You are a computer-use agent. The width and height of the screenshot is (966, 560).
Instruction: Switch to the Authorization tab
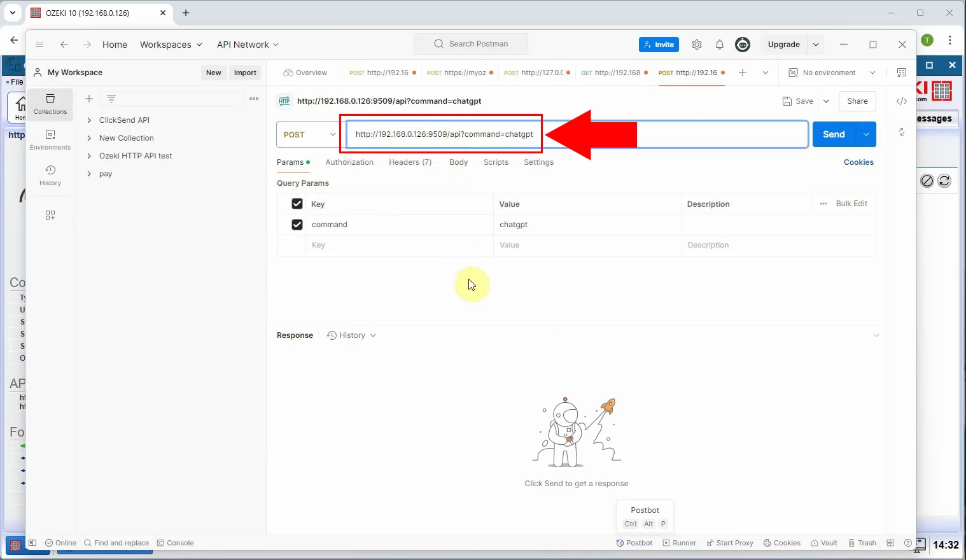(349, 162)
